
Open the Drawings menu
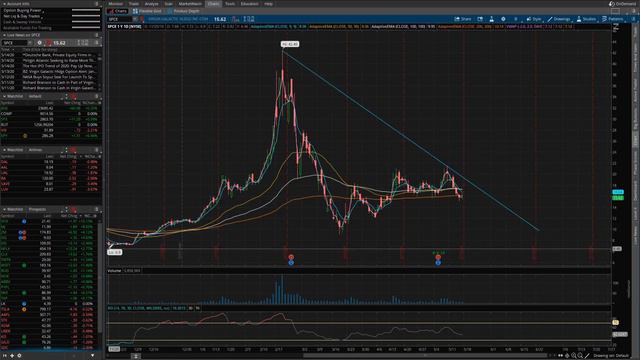click(559, 19)
